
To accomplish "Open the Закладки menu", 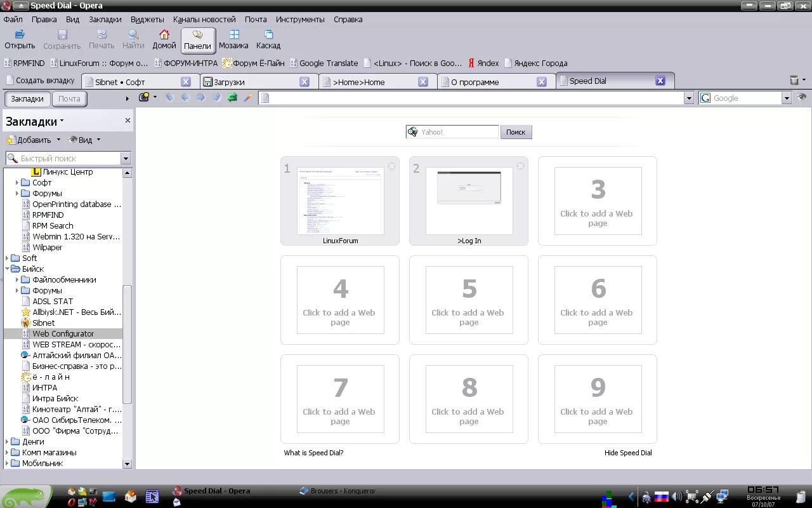I will [105, 19].
